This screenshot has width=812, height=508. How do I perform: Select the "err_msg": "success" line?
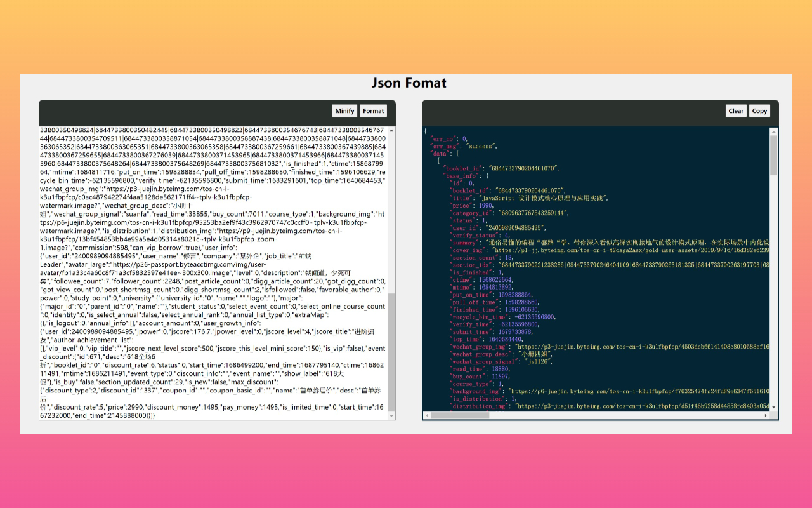coord(462,145)
